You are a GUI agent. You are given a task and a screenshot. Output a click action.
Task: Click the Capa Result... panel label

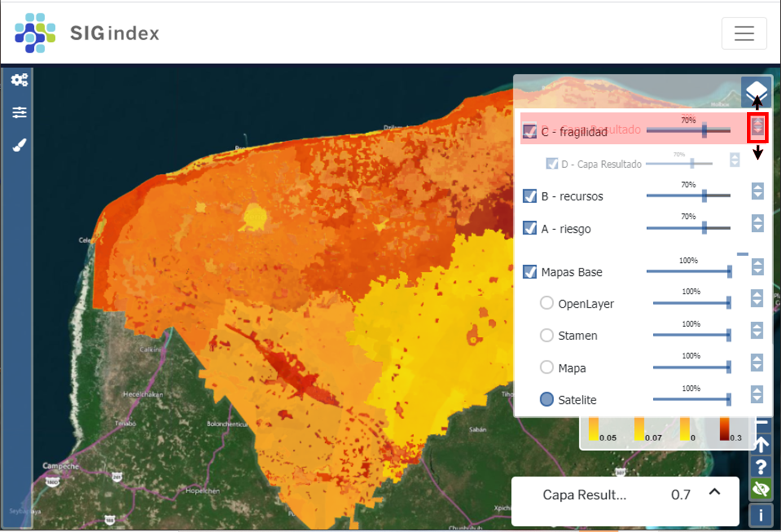pos(585,495)
